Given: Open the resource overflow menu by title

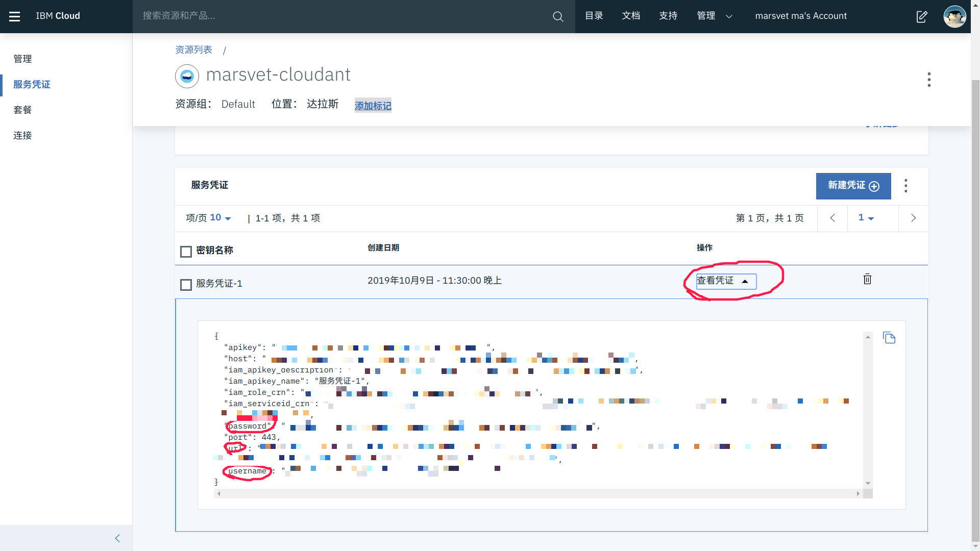Looking at the screenshot, I should pos(929,80).
